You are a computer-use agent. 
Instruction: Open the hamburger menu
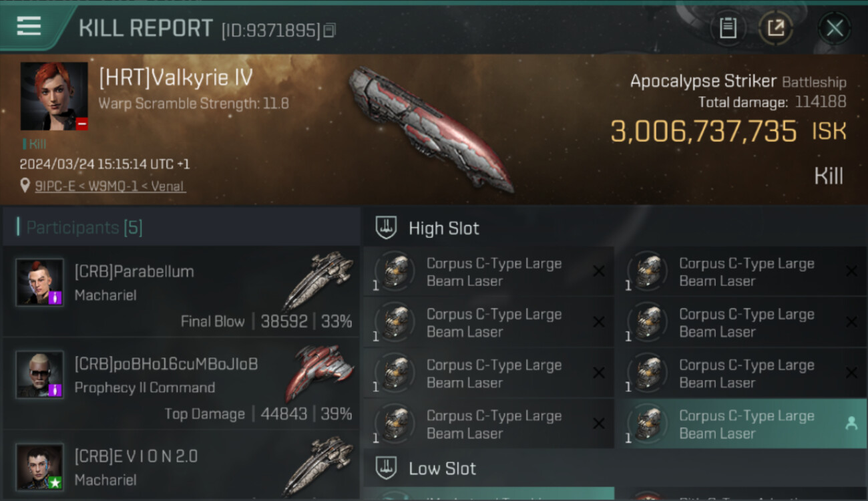(x=29, y=27)
